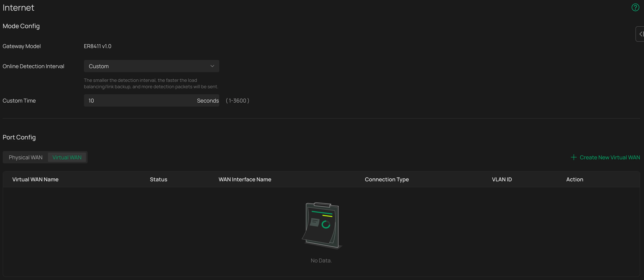Open the Online Detection Interval dropdown
The height and width of the screenshot is (280, 644).
(151, 66)
